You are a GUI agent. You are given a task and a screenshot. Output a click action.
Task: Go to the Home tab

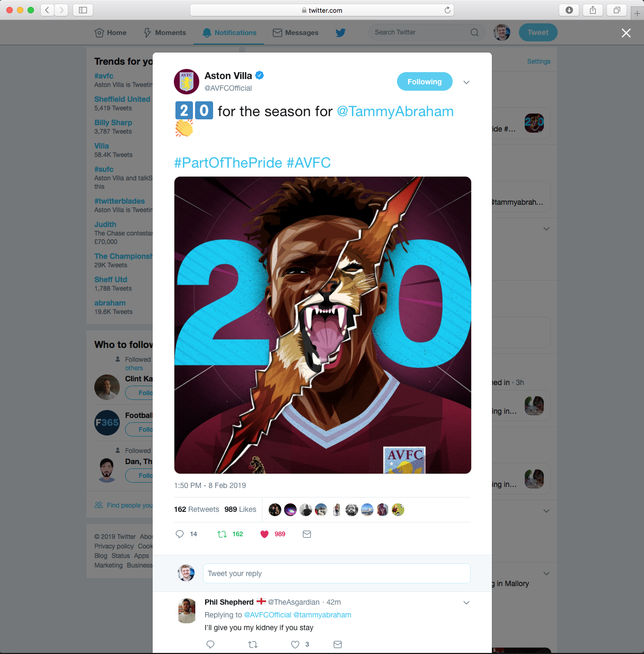110,32
